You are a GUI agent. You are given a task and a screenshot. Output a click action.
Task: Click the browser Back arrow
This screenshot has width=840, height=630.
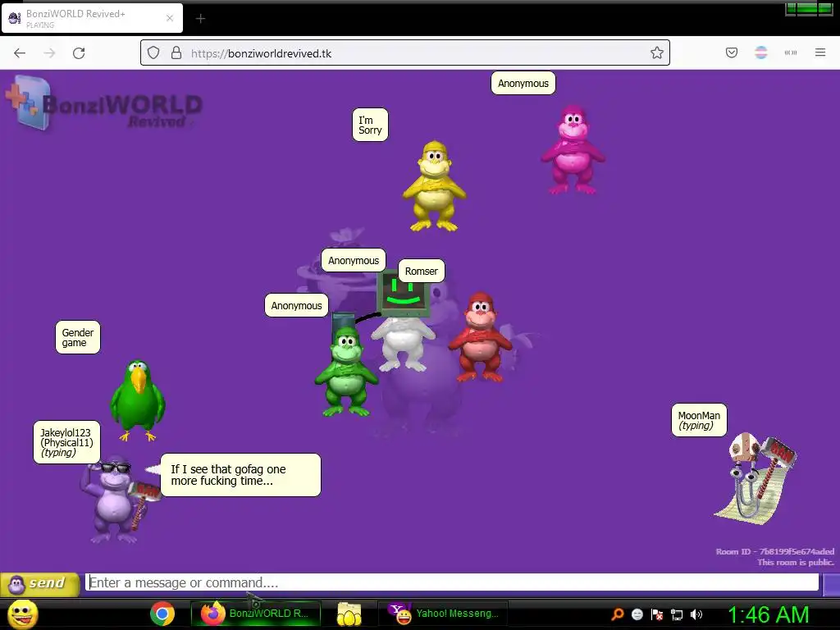(20, 53)
